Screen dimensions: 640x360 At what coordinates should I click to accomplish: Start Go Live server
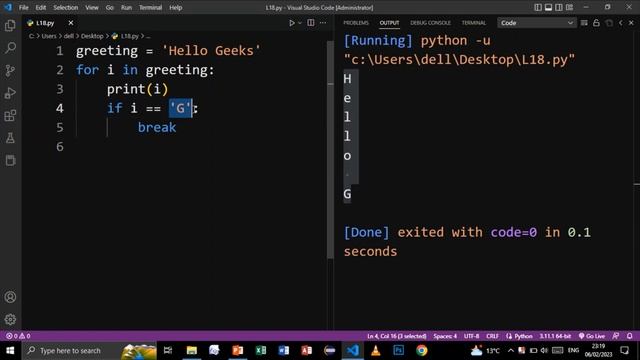[x=591, y=336]
